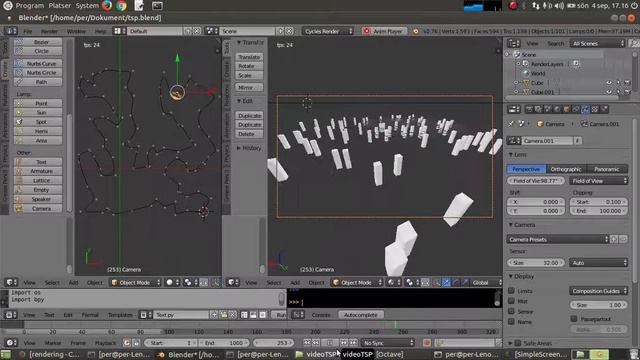Open the Help menu
The image size is (640, 360).
tap(100, 31)
